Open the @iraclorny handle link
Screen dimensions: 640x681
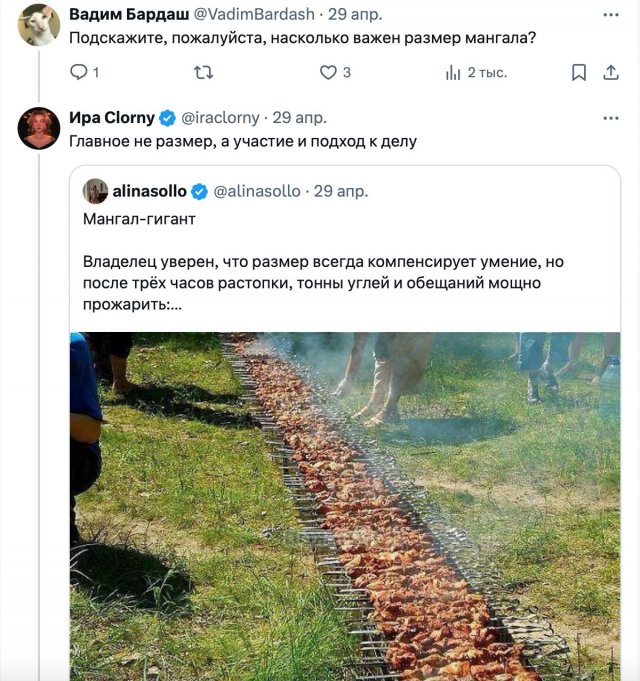219,118
